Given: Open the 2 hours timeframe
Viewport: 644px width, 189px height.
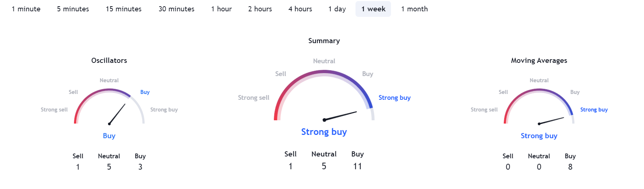Looking at the screenshot, I should tap(260, 9).
